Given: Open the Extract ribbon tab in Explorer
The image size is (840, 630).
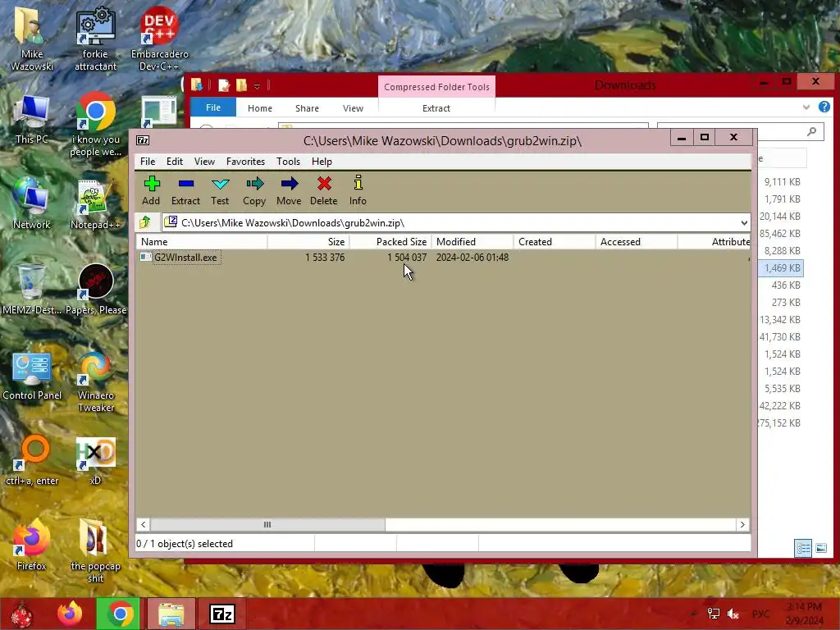Looking at the screenshot, I should (436, 108).
